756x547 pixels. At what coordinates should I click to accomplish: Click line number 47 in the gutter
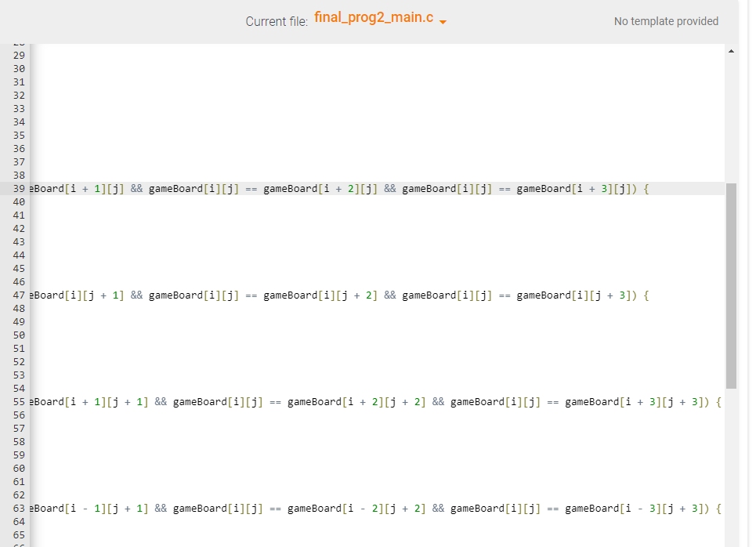point(18,295)
